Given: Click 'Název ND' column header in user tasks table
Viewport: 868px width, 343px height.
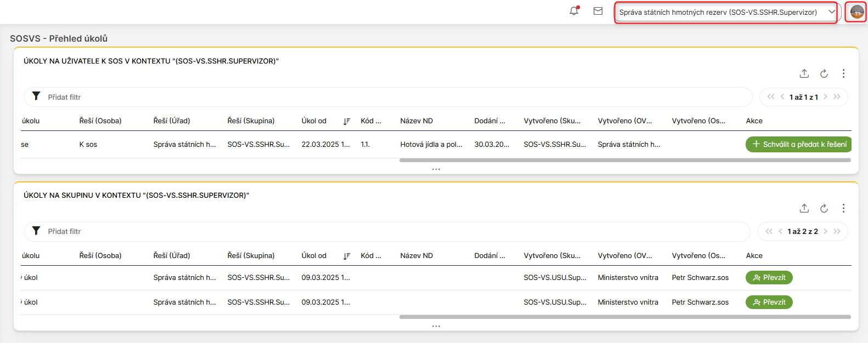Looking at the screenshot, I should tap(416, 121).
